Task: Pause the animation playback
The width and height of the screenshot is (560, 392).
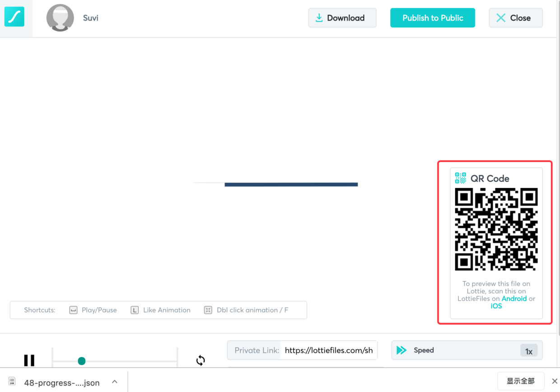Action: (x=29, y=360)
